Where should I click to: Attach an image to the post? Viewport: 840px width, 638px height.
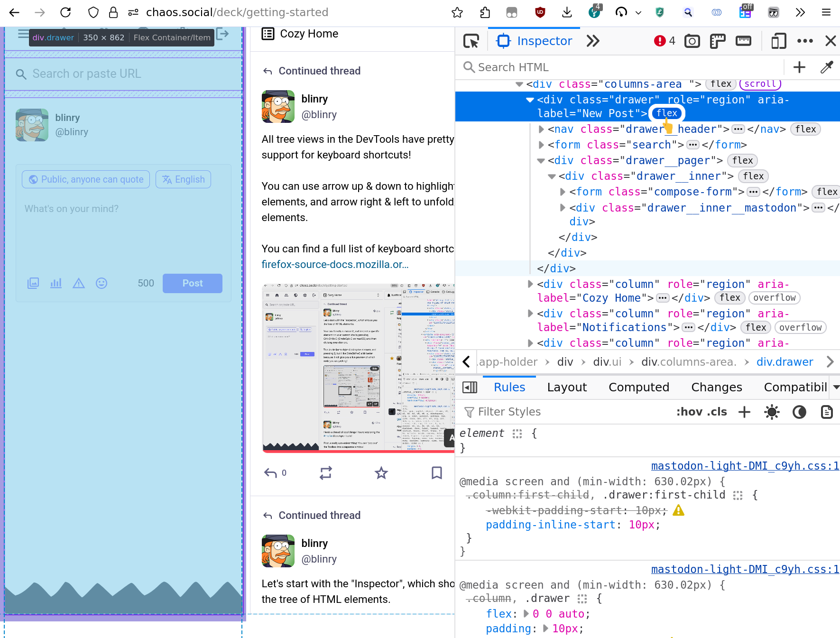[x=33, y=283]
